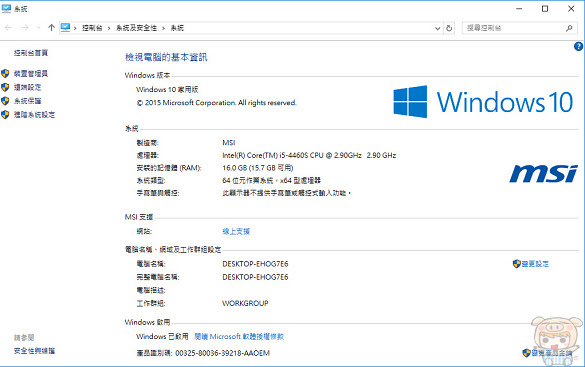
Task: Select the 控制台 breadcrumb in the address bar
Action: click(92, 28)
